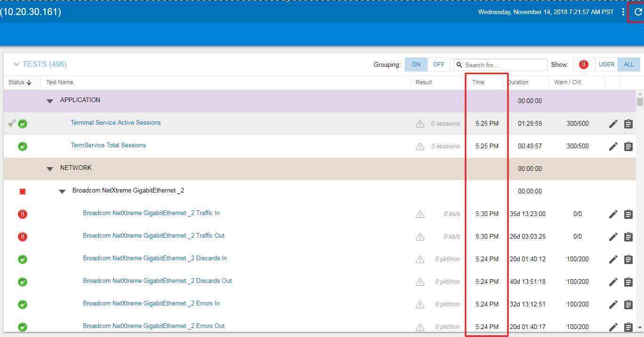Open clipboard report for _2 Traffic Out
Viewport: 644px width, 337px height.
(x=628, y=237)
